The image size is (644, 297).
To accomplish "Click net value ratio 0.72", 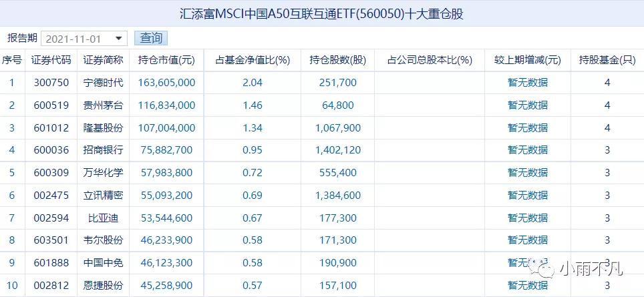I will [x=253, y=173].
